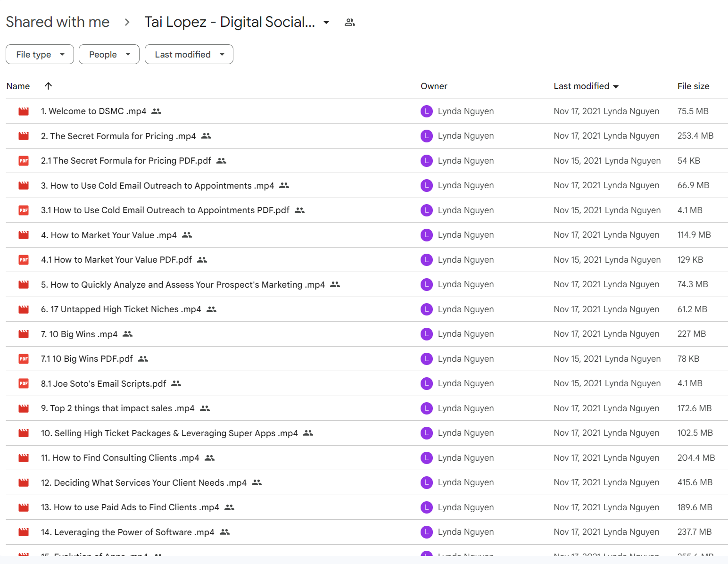Click video icon for 14. Leveraging the Power of Software

pos(24,532)
